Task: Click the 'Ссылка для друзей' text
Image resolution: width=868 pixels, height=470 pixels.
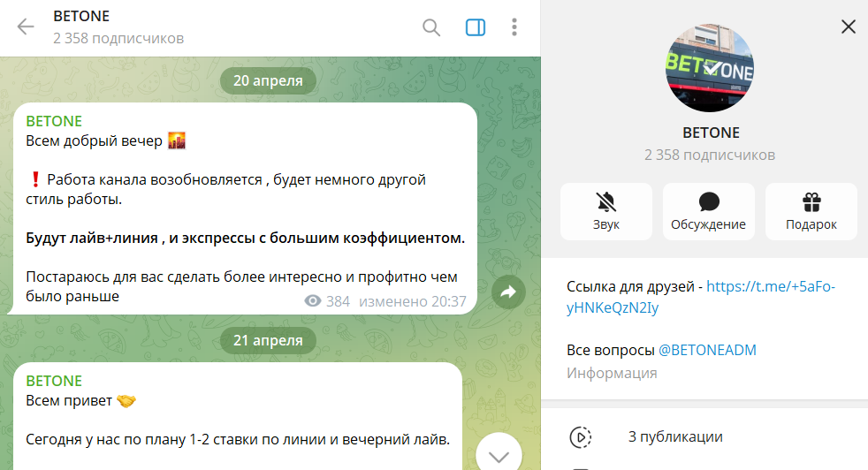Action: 635,287
